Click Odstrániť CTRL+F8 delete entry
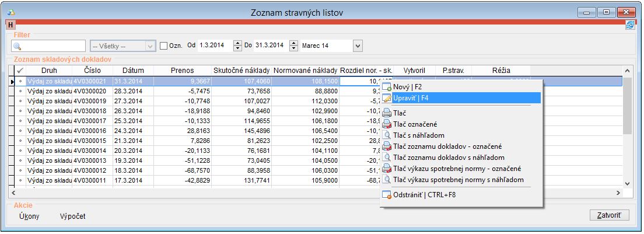This screenshot has height=234, width=644. click(x=424, y=195)
